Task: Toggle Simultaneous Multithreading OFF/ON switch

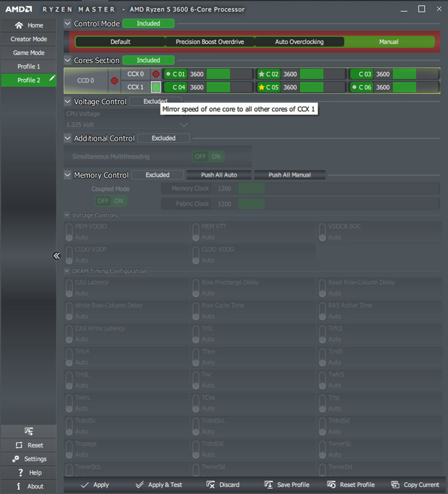Action: click(208, 156)
